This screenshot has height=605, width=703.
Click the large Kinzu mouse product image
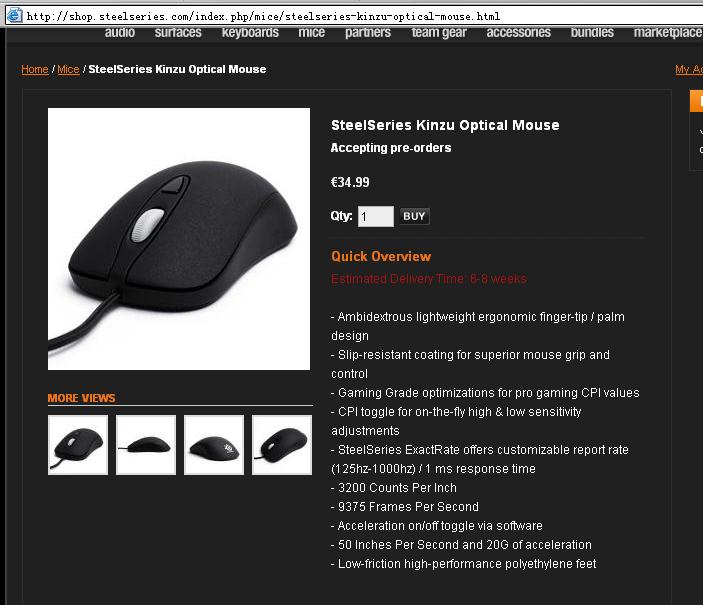[x=179, y=239]
